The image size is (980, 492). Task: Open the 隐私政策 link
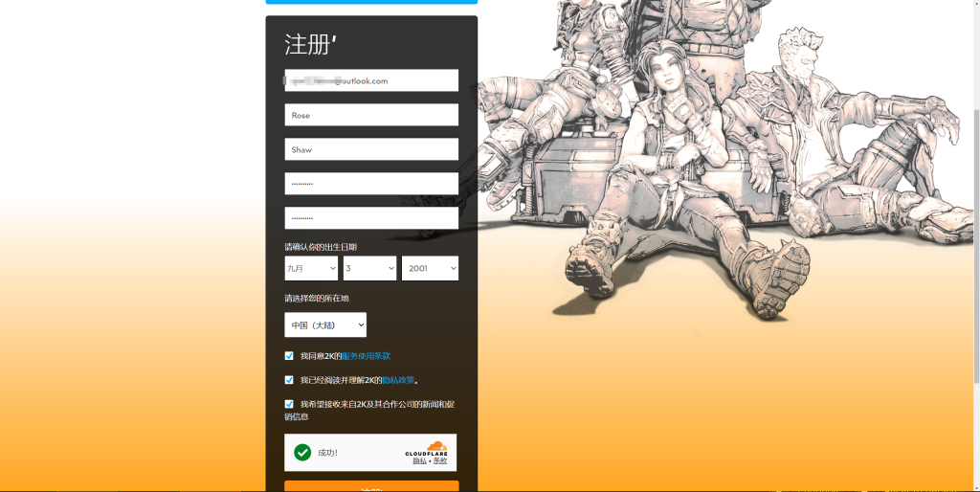point(398,380)
